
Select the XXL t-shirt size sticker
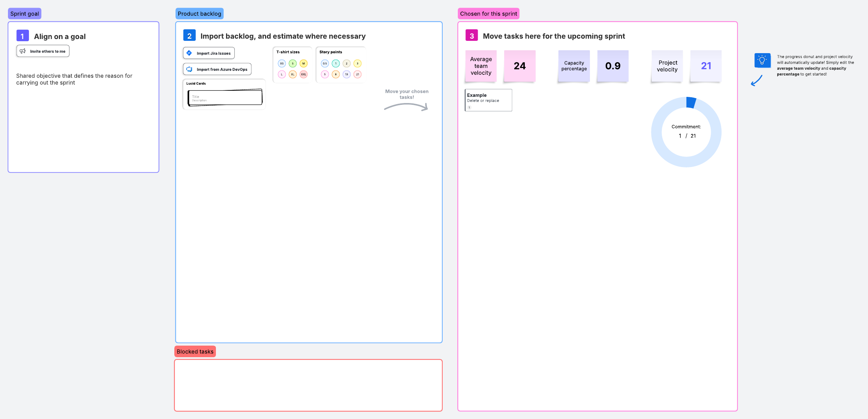click(x=303, y=74)
